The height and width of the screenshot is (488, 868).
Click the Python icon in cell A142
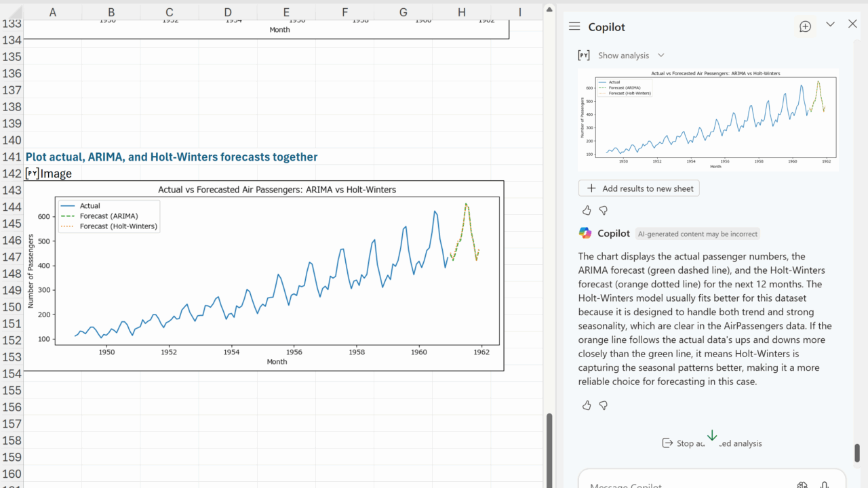pyautogui.click(x=32, y=174)
